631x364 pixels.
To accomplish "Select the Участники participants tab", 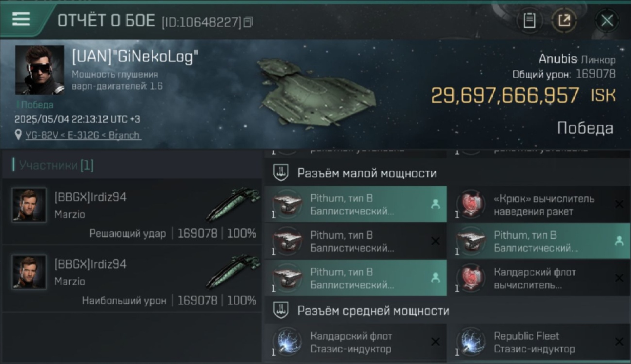I will (x=56, y=165).
